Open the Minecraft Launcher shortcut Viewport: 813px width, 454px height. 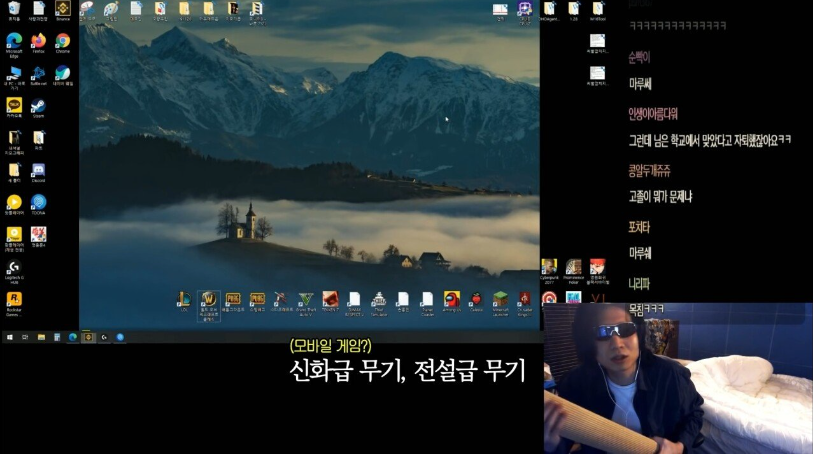tap(500, 303)
